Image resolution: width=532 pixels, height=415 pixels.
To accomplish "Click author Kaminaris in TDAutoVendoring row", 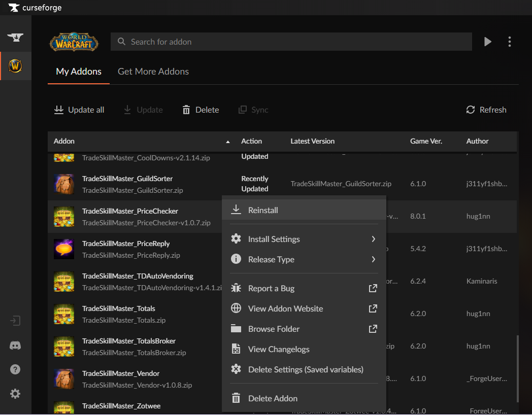I will [x=481, y=282].
